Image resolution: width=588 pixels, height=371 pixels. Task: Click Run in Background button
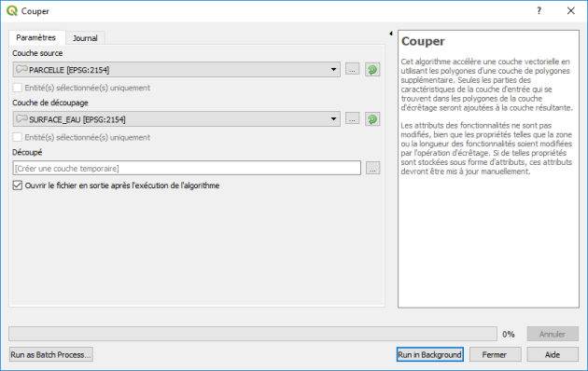pyautogui.click(x=429, y=354)
